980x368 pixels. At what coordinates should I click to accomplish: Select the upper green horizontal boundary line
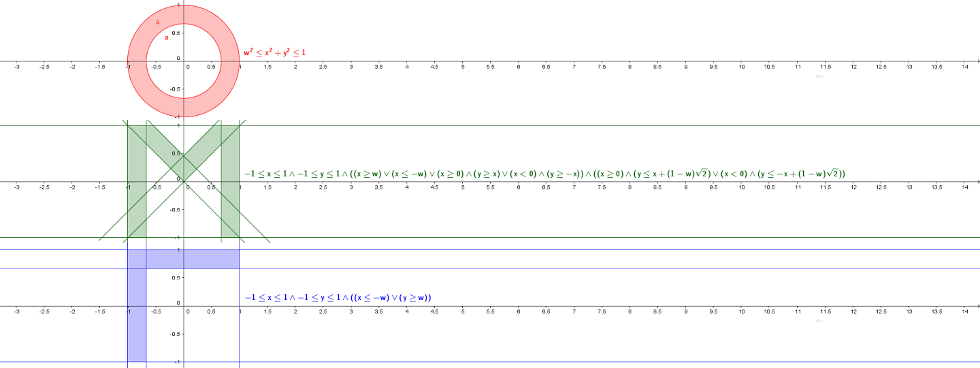click(x=544, y=126)
